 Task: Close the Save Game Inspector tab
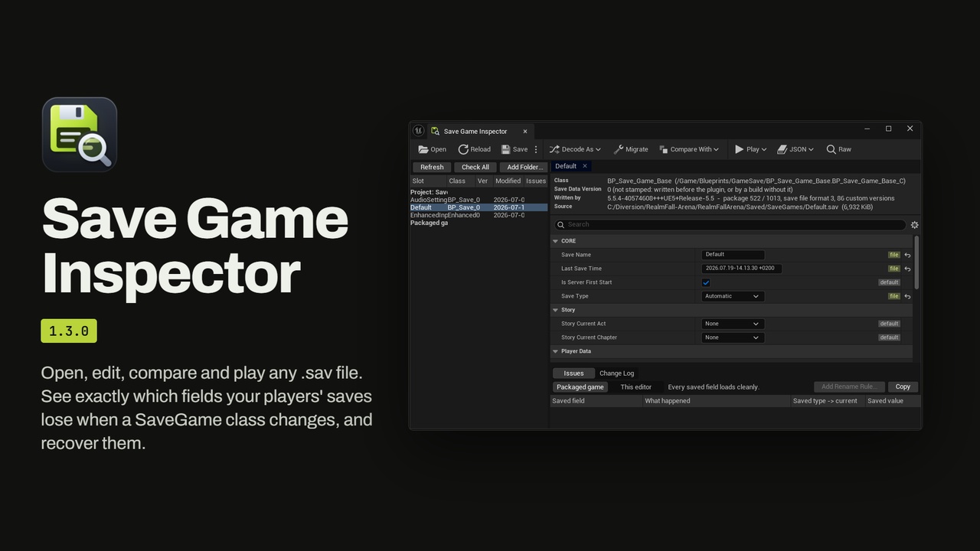pyautogui.click(x=525, y=132)
